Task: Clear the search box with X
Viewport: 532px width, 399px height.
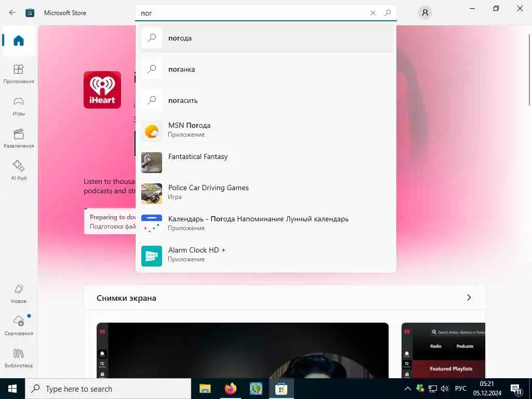Action: (373, 13)
